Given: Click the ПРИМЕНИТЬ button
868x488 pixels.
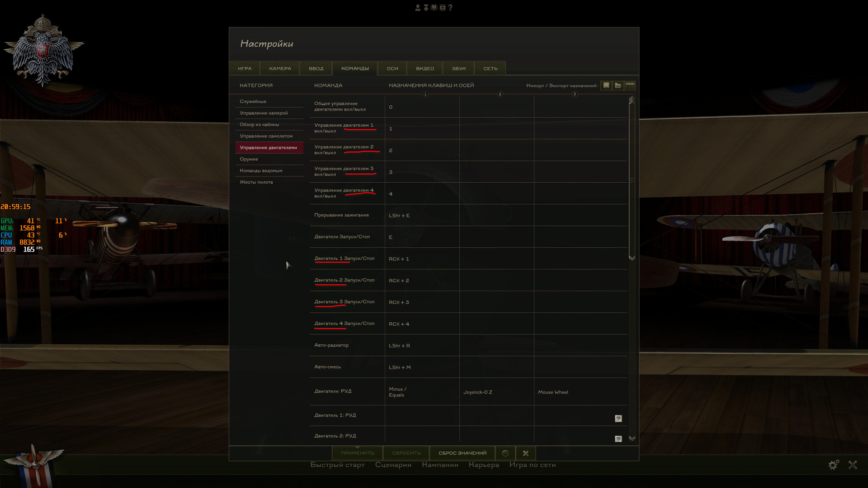Looking at the screenshot, I should click(357, 453).
